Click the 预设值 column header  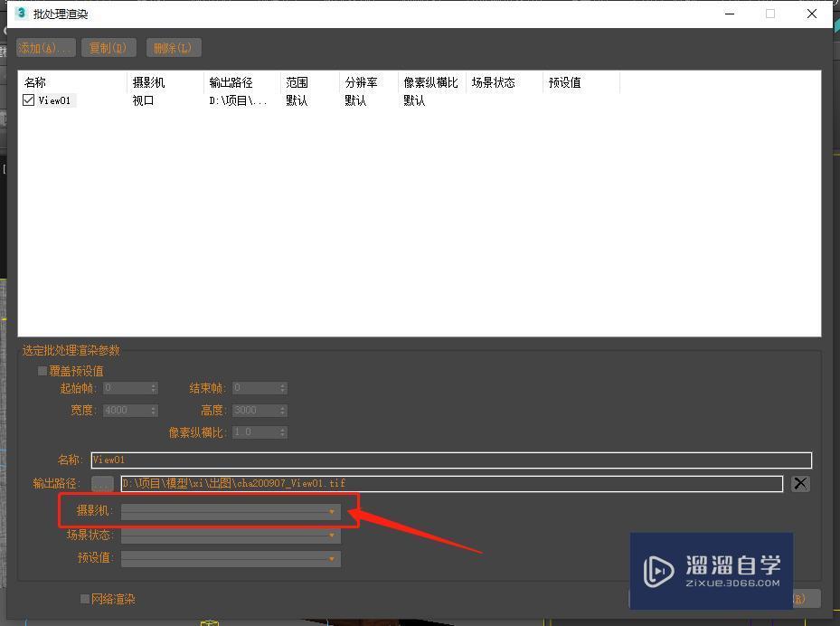click(x=564, y=82)
